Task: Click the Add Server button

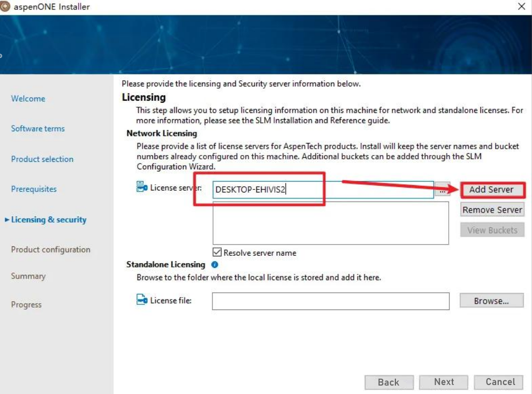Action: (x=492, y=190)
